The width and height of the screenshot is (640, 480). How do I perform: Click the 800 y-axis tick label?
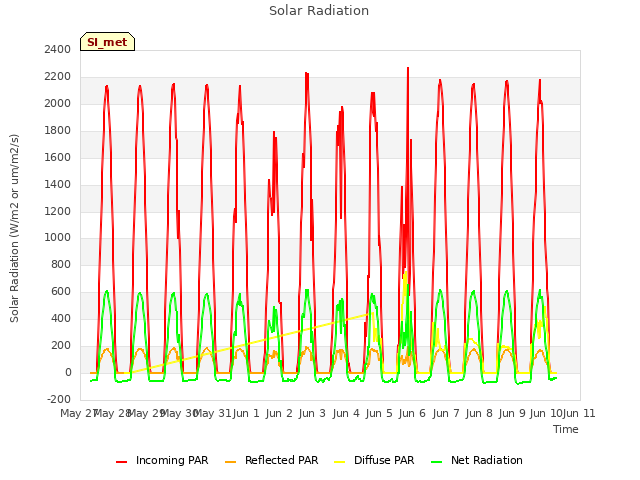(x=61, y=264)
